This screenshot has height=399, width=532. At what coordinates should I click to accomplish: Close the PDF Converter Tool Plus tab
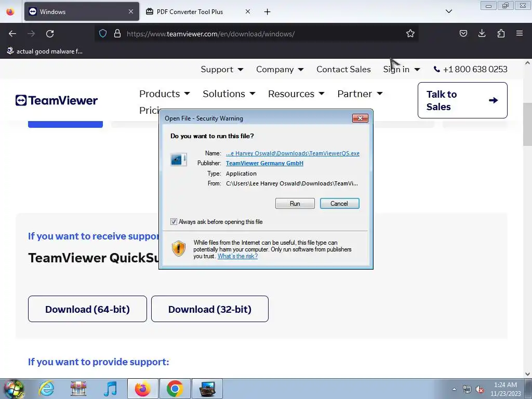(248, 11)
